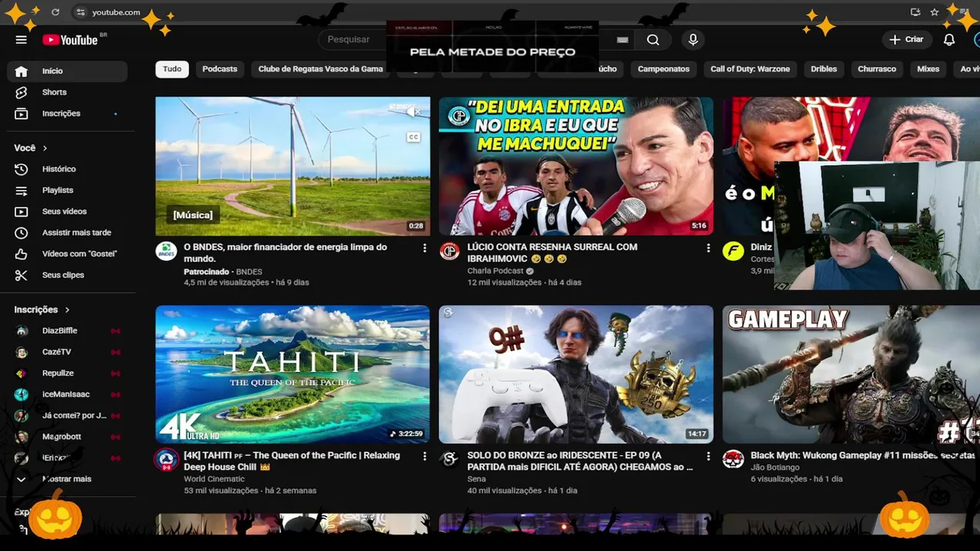
Task: Open the hamburger guide menu
Action: 21,40
